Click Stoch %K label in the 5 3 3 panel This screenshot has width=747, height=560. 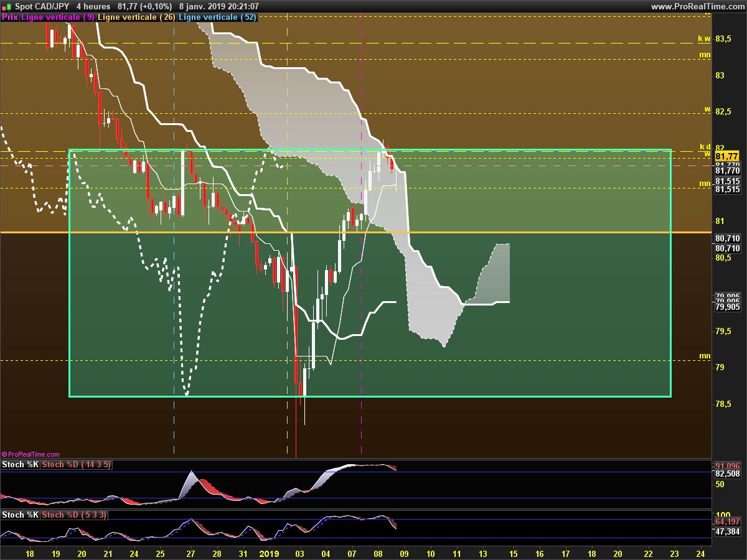[20, 515]
